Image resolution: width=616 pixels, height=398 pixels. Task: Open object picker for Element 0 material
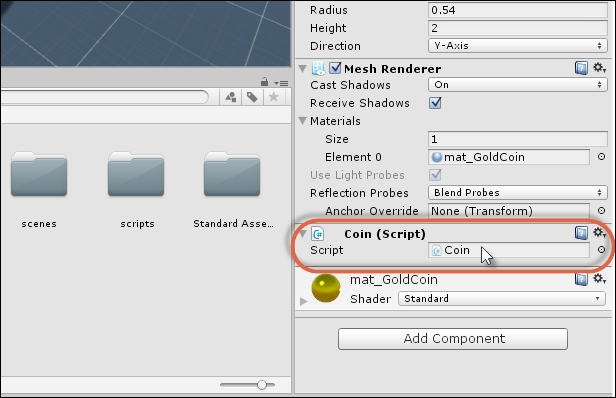(x=601, y=157)
